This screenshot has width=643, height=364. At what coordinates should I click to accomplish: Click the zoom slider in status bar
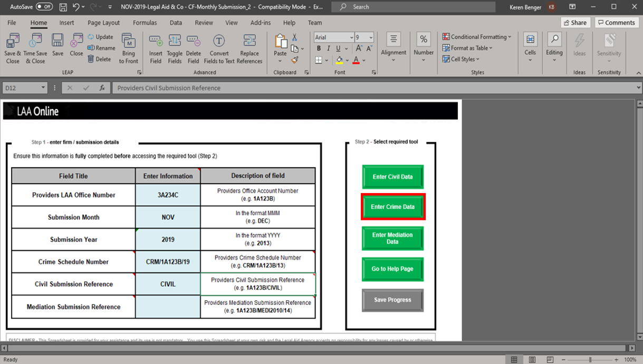(590, 360)
